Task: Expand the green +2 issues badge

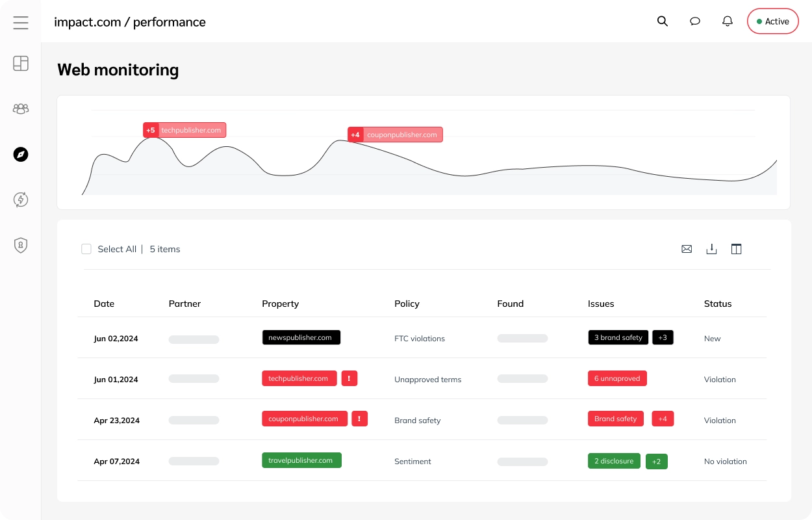Action: tap(656, 461)
